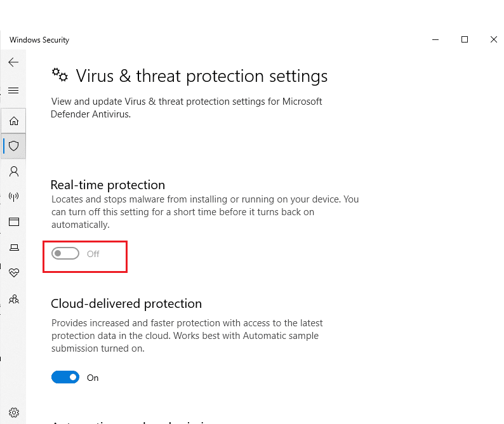Go back using the back arrow

pos(13,62)
